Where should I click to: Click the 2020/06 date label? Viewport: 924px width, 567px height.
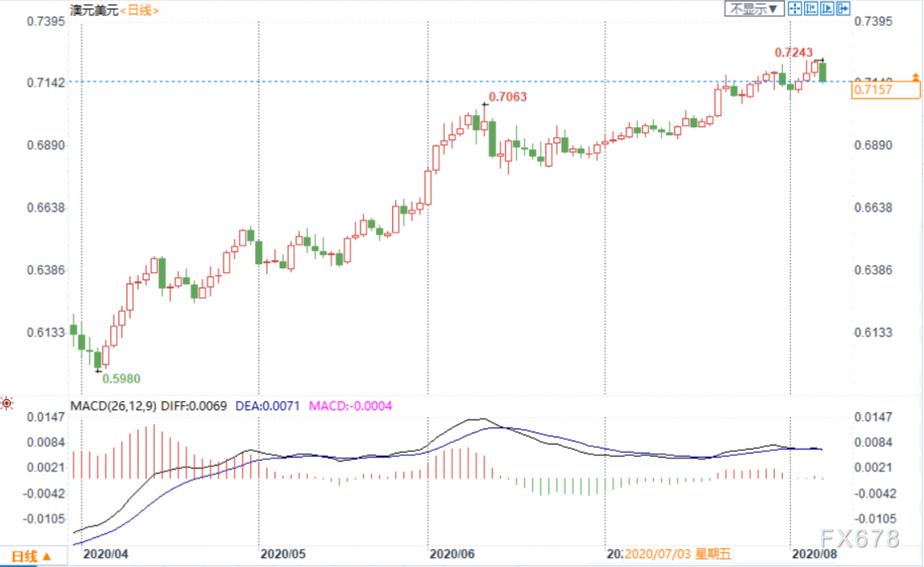click(x=452, y=554)
